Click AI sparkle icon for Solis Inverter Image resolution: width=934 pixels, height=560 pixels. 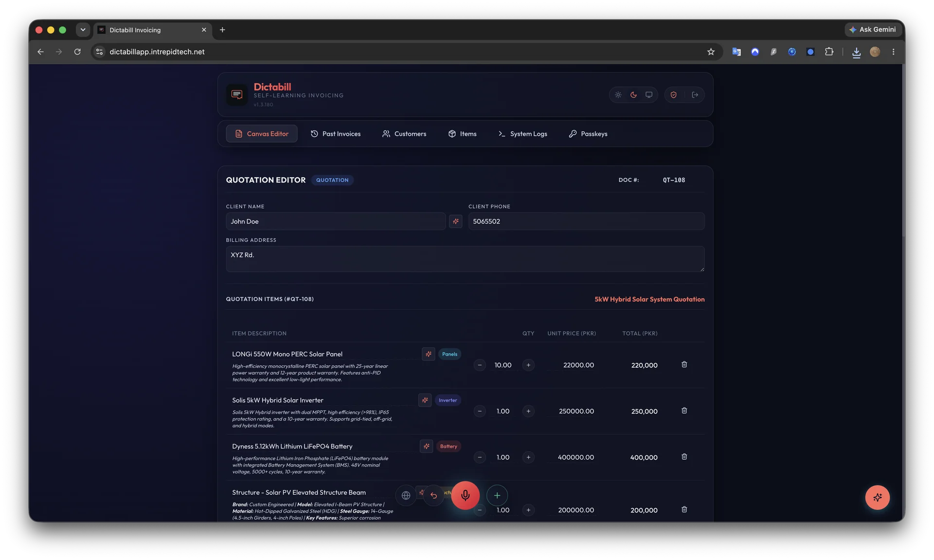coord(425,400)
